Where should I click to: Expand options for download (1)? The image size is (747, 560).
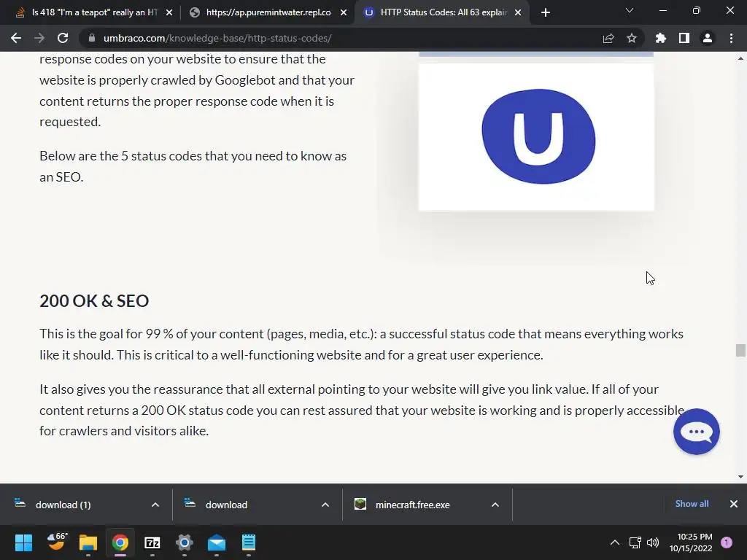[x=155, y=505]
